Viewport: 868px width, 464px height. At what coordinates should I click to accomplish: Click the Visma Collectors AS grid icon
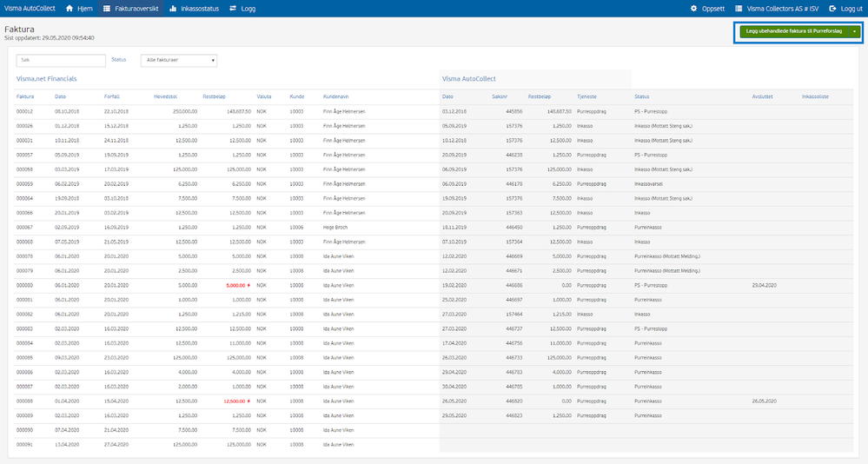click(x=739, y=9)
